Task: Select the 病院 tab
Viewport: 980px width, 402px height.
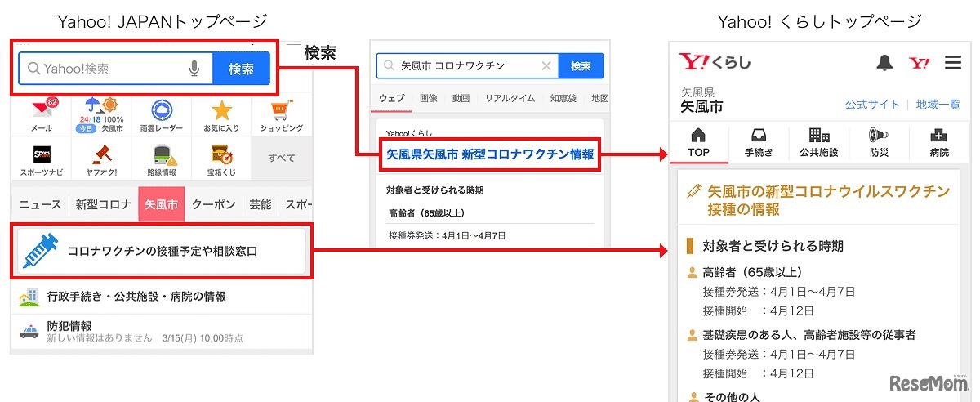Action: pos(939,143)
